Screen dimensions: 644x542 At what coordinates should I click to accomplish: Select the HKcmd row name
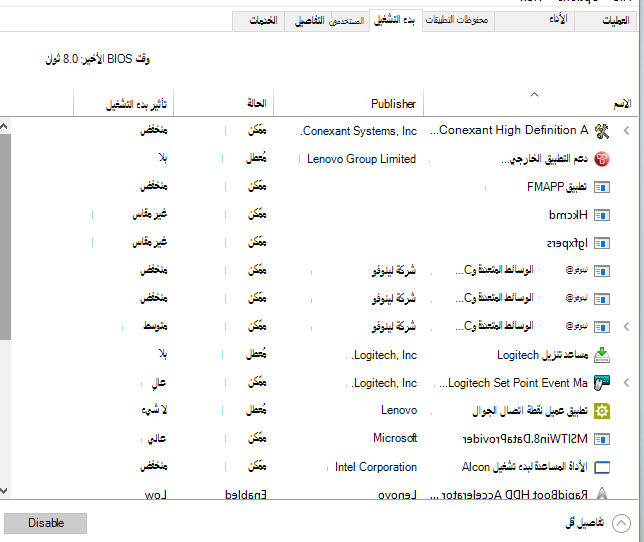pos(568,215)
